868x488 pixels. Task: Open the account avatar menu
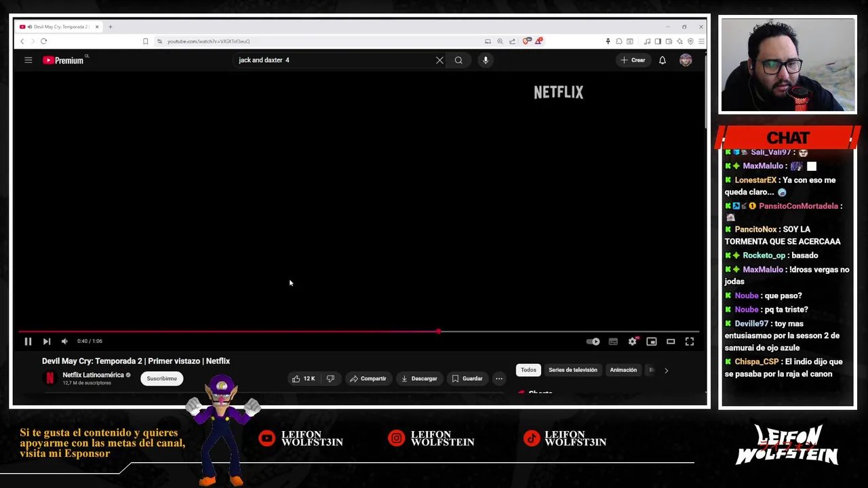(686, 60)
